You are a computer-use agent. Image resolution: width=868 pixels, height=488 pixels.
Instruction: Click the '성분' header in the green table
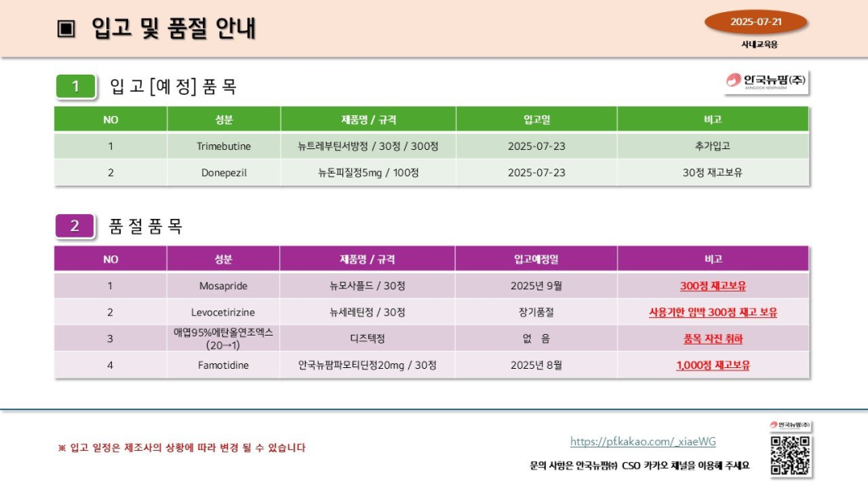tap(224, 119)
